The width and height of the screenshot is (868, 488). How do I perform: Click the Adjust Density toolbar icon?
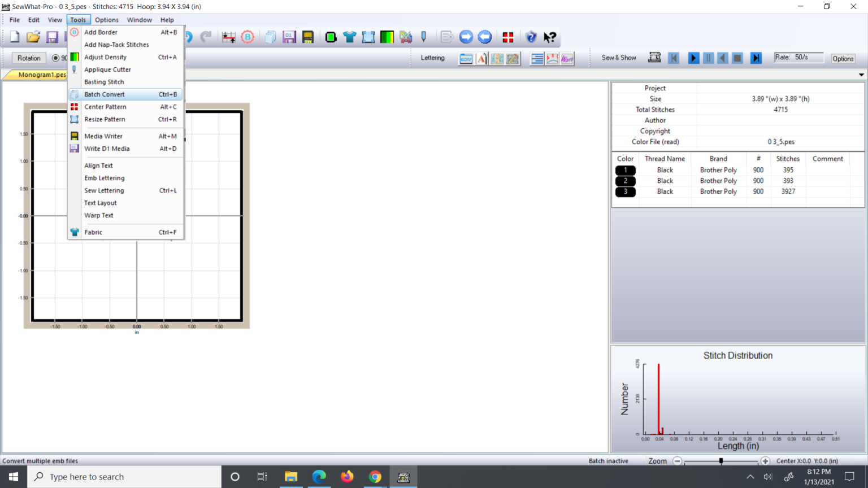pos(387,37)
